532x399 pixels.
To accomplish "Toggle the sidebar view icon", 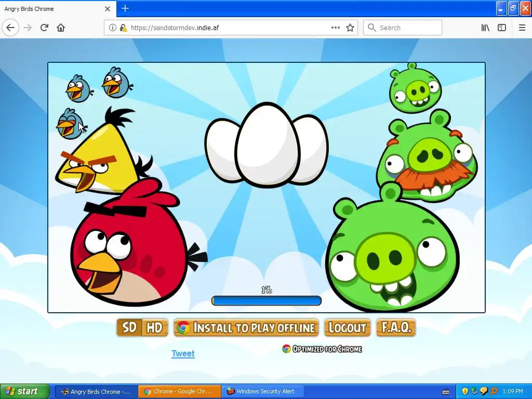I will pos(502,28).
